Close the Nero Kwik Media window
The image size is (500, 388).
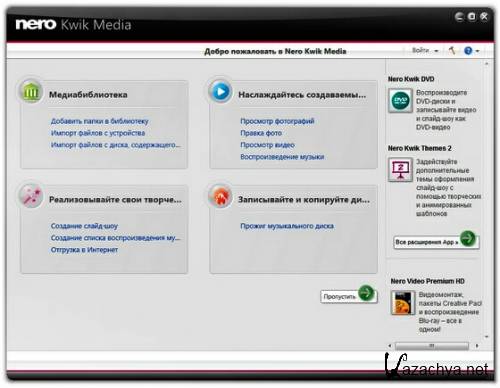click(x=484, y=17)
